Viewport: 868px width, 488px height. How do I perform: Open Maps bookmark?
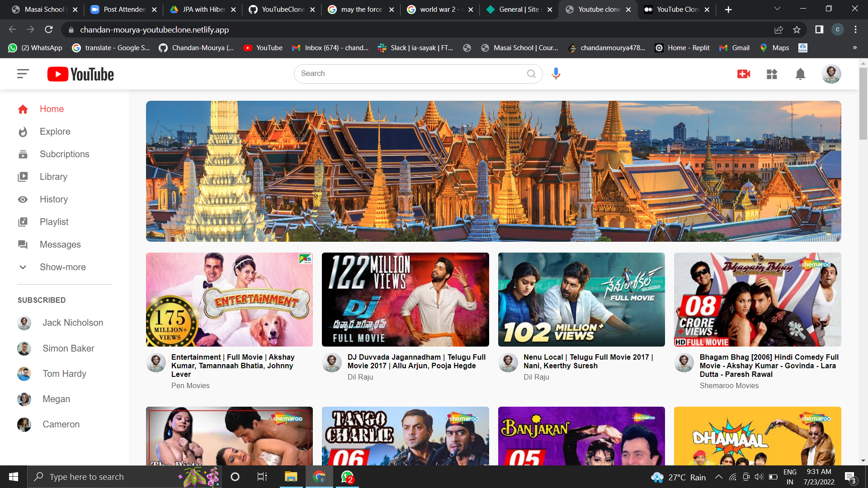coord(774,47)
